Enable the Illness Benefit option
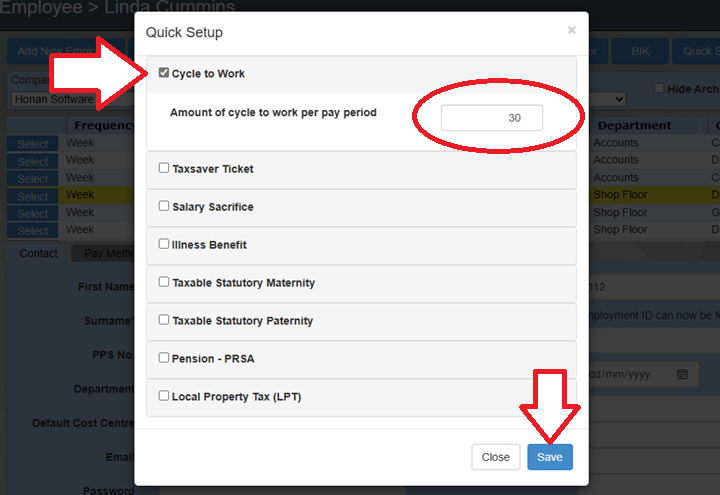 pyautogui.click(x=164, y=245)
